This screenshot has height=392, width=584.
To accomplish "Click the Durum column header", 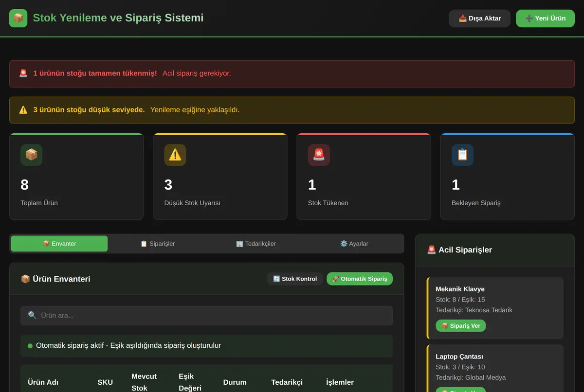I will click(235, 382).
